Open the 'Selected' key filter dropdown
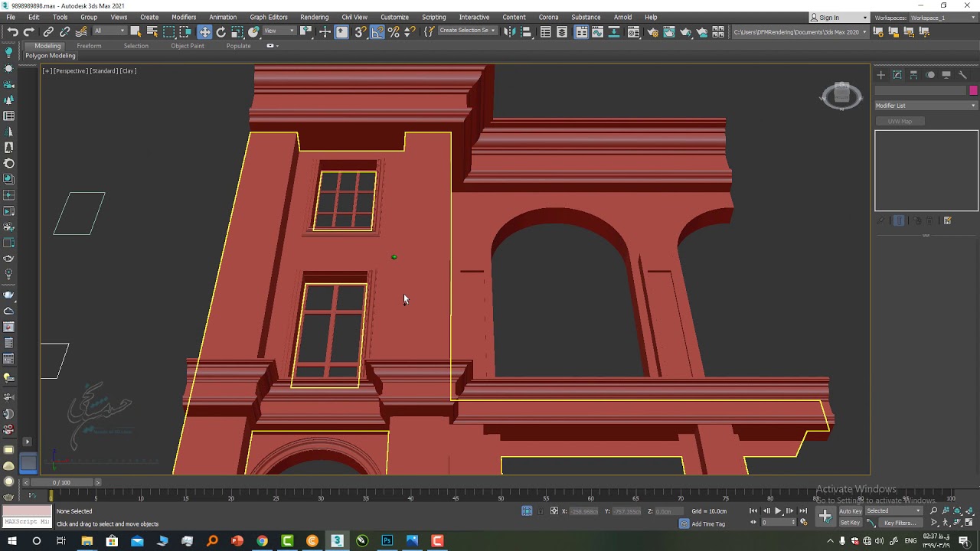 (893, 511)
